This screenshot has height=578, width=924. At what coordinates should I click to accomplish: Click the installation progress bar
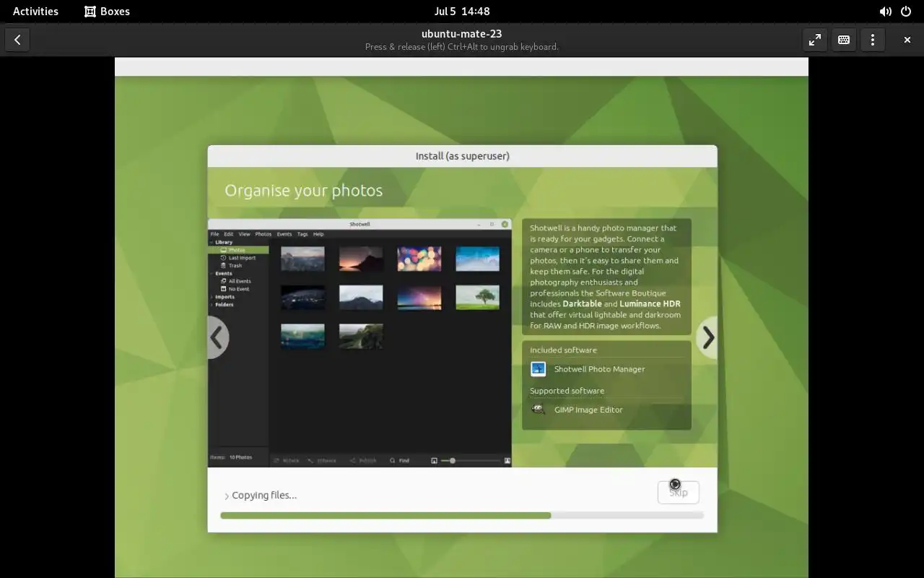click(462, 515)
